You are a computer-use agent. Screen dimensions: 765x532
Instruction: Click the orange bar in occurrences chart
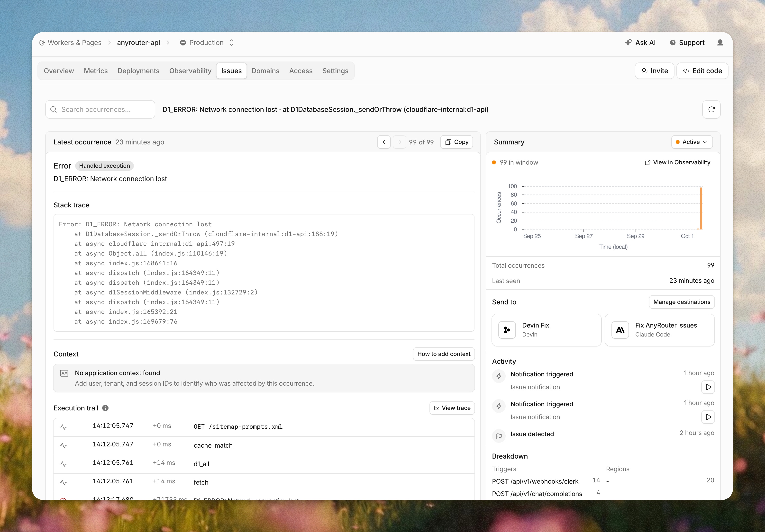click(x=701, y=208)
